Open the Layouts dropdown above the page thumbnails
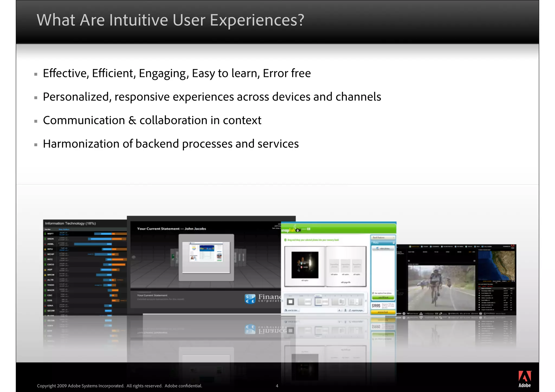This screenshot has height=392, width=555. point(318,296)
